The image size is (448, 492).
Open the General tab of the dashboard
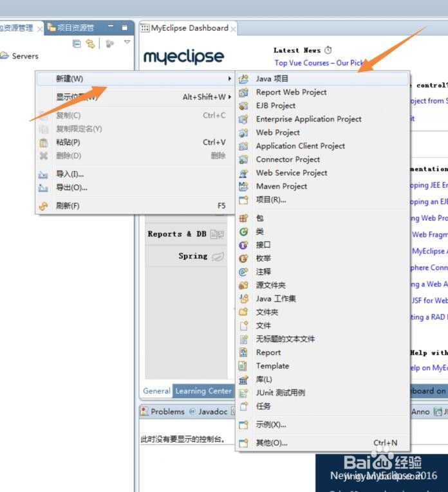(156, 391)
